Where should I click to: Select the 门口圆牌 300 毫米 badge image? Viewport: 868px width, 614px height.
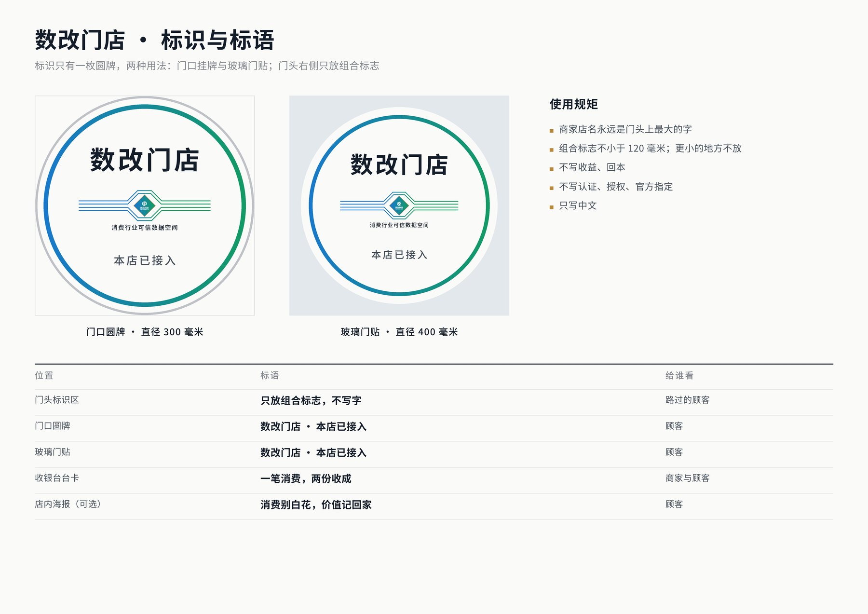(x=145, y=205)
